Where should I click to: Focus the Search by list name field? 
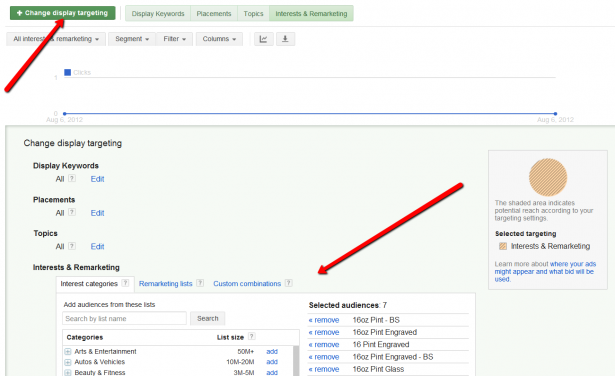pyautogui.click(x=124, y=318)
